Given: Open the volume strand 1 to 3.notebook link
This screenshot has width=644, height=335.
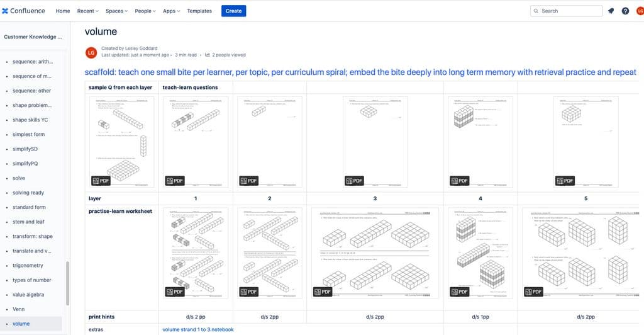Looking at the screenshot, I should (198, 329).
